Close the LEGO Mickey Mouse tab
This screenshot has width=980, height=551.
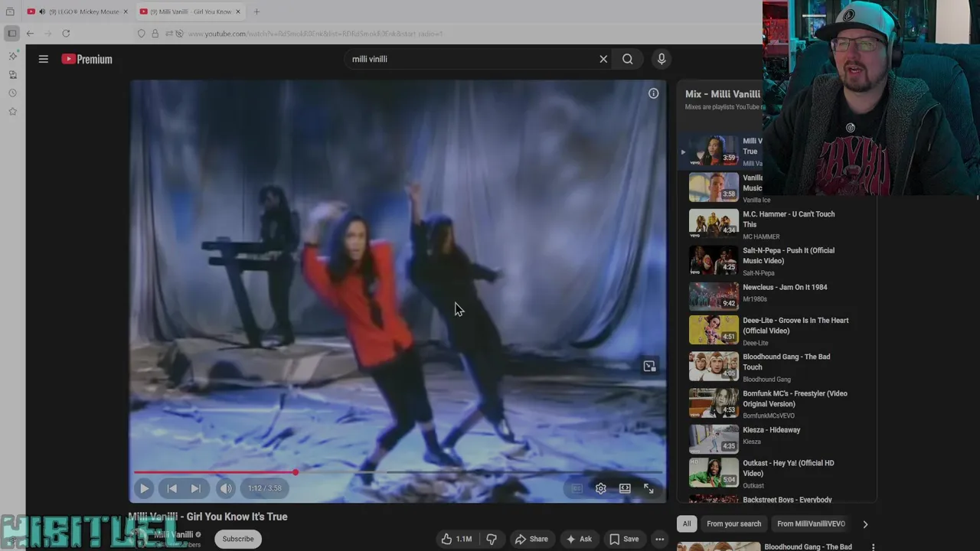[126, 11]
